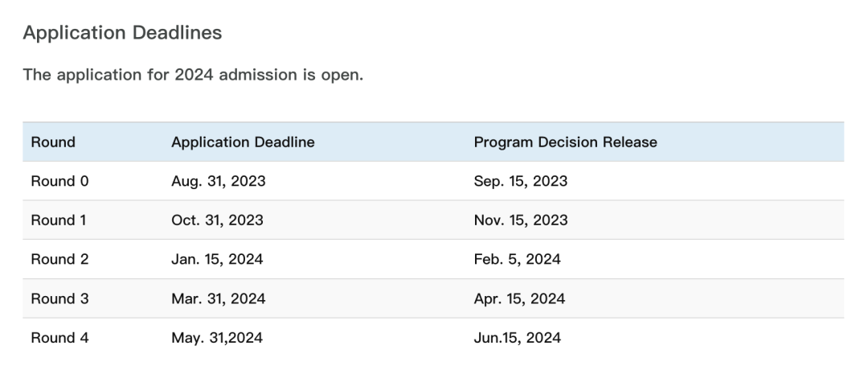Click the Feb. 5, 2024 decision date
The height and width of the screenshot is (366, 868).
click(517, 259)
